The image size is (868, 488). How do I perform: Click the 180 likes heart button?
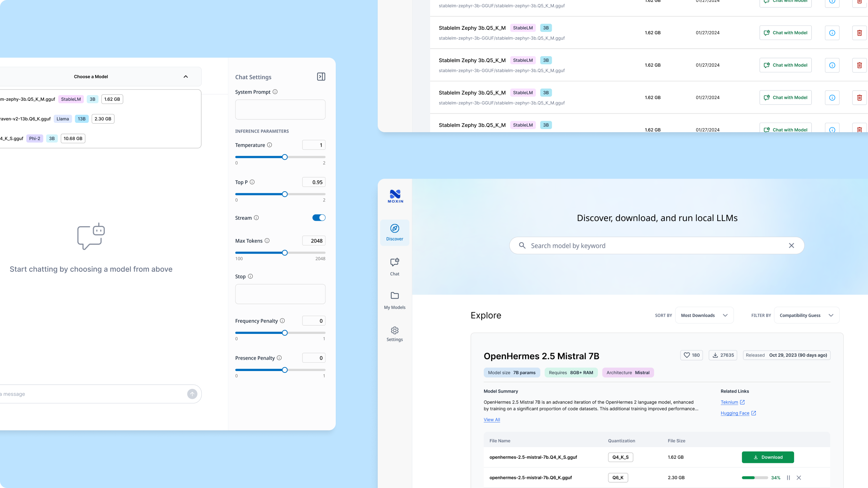point(691,355)
